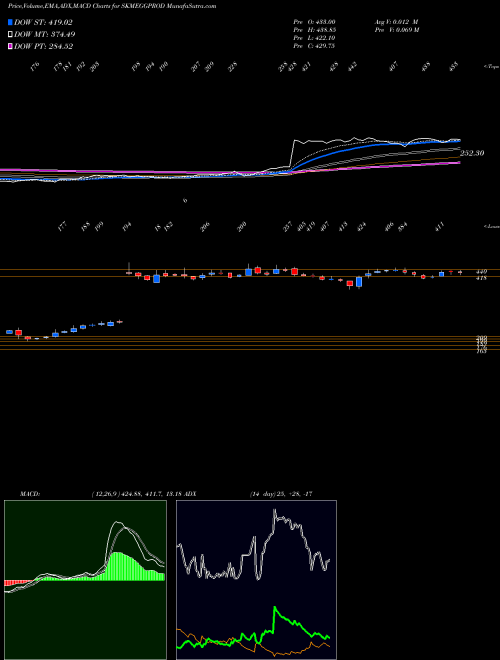The image size is (500, 660).
Task: Select the 'DOW PT: 284.52' label
Action: tap(43, 47)
